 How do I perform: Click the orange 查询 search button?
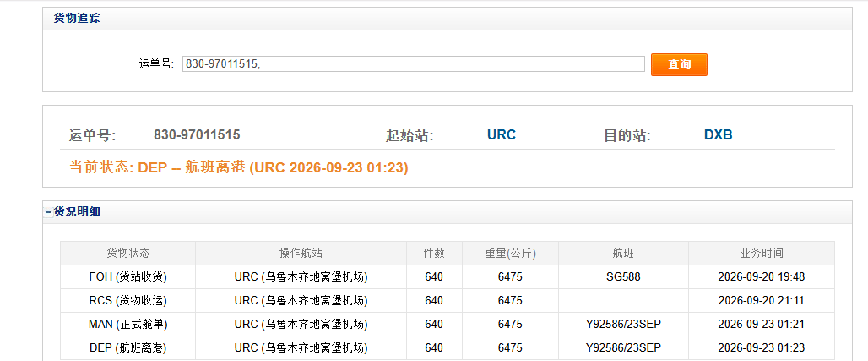(x=679, y=64)
